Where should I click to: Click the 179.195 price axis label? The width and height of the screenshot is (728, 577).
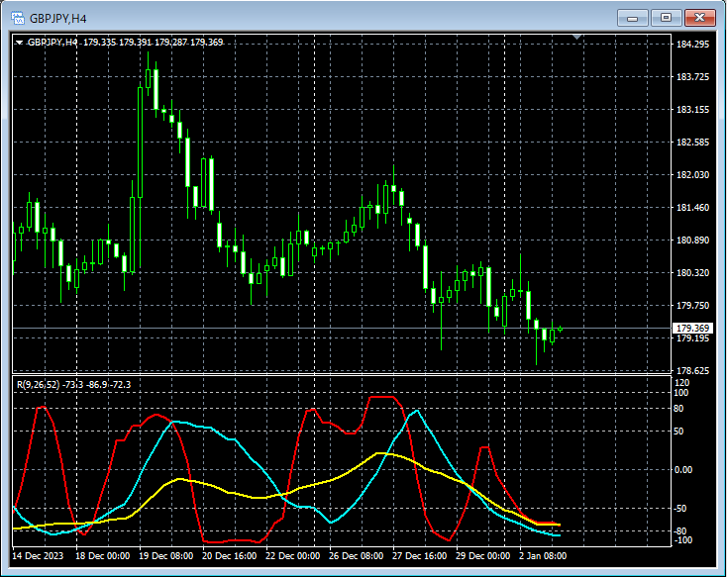692,338
